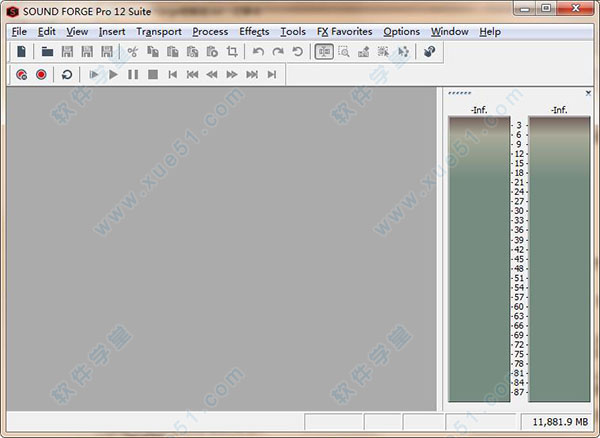Click the Crop tool icon
This screenshot has height=438, width=600.
pyautogui.click(x=232, y=52)
